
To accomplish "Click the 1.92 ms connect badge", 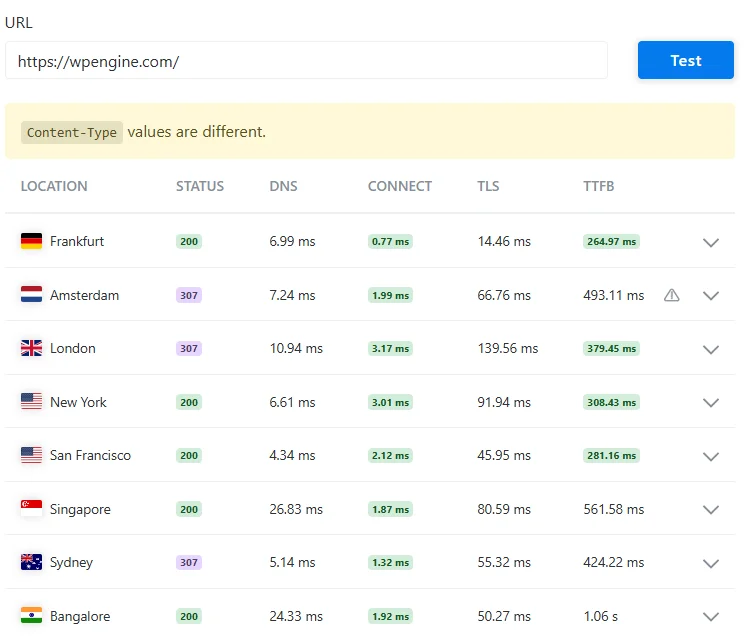I will 390,616.
